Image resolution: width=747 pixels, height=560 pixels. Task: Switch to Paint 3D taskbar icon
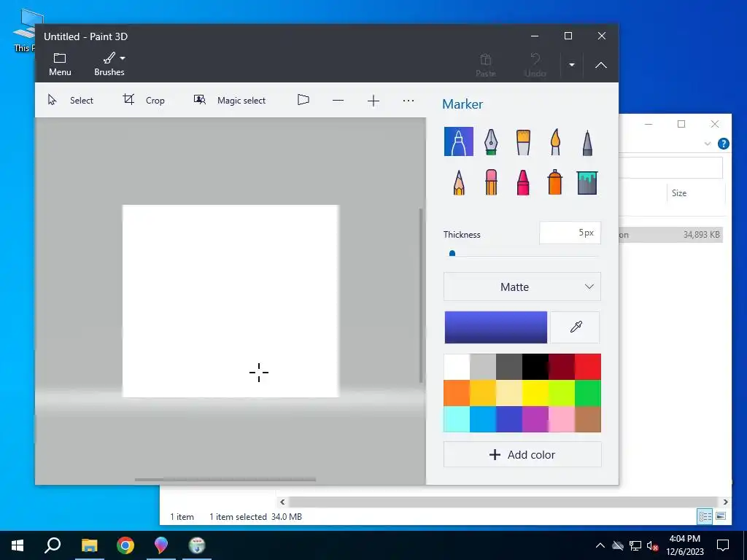[x=161, y=545]
